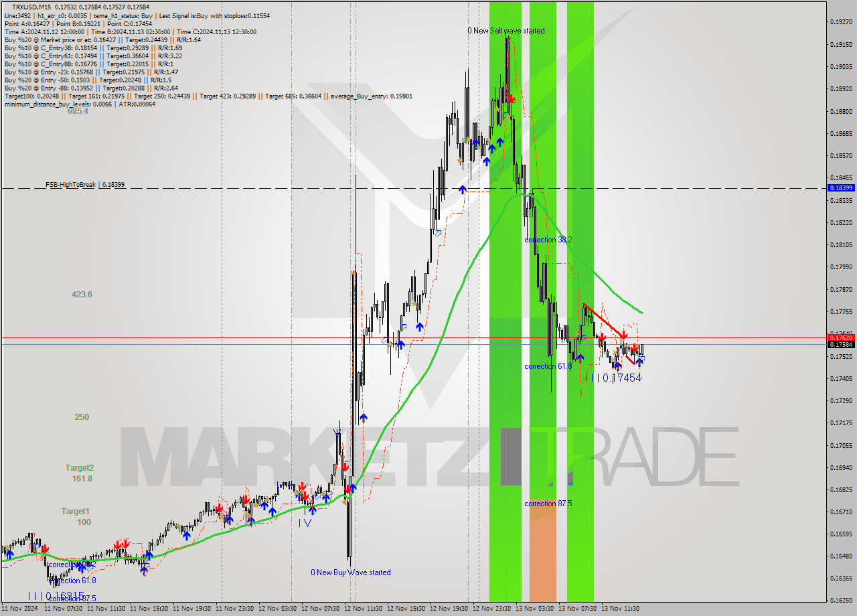Click the 0.16250 price axis value
The height and width of the screenshot is (616, 857).
pos(841,600)
